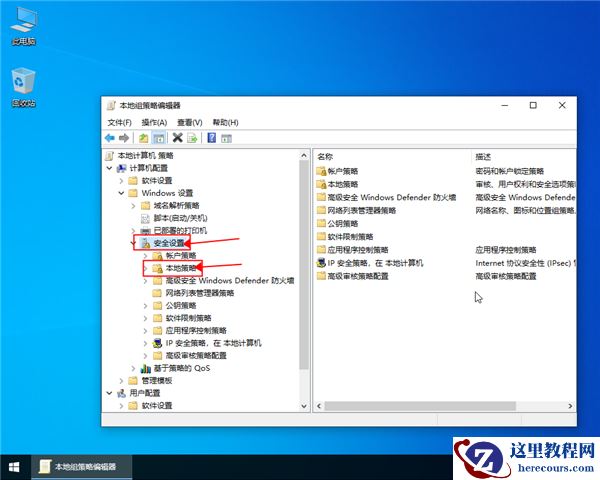Collapse the Windows 设置 tree node
The height and width of the screenshot is (480, 600).
coord(121,193)
